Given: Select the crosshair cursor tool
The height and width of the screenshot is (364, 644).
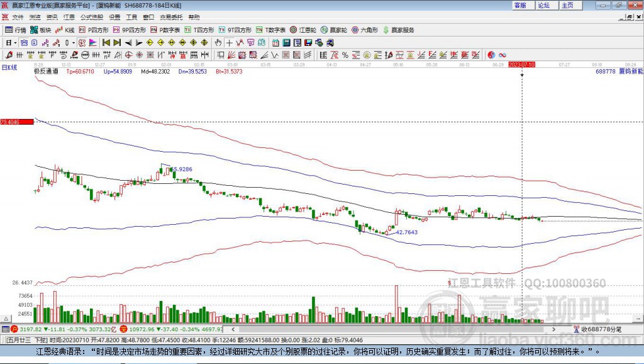Looking at the screenshot, I should [x=230, y=43].
